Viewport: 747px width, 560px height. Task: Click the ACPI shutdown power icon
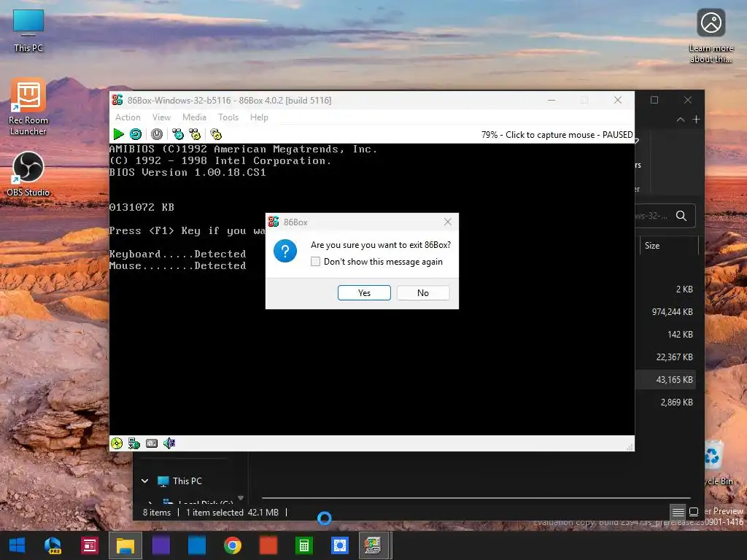(x=157, y=134)
